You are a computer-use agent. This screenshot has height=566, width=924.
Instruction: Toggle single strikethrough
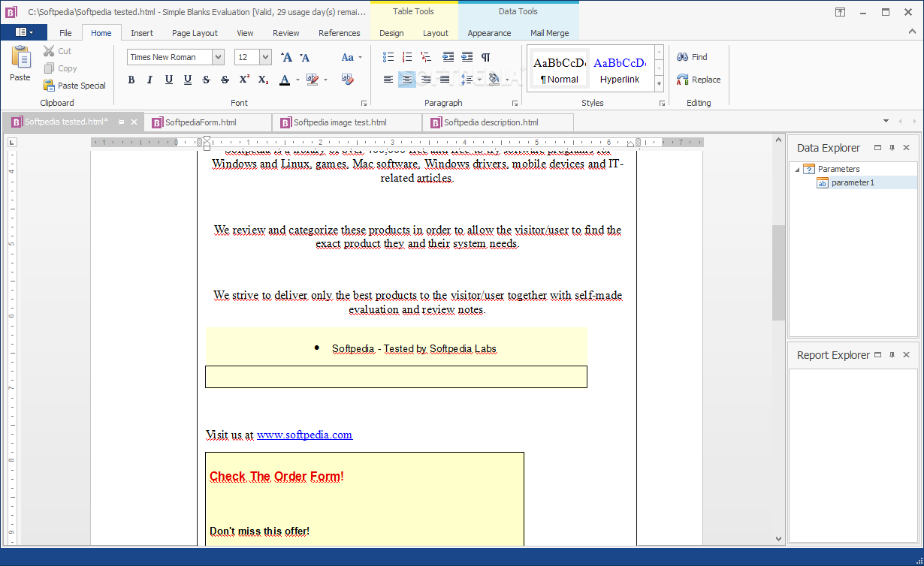(x=207, y=80)
